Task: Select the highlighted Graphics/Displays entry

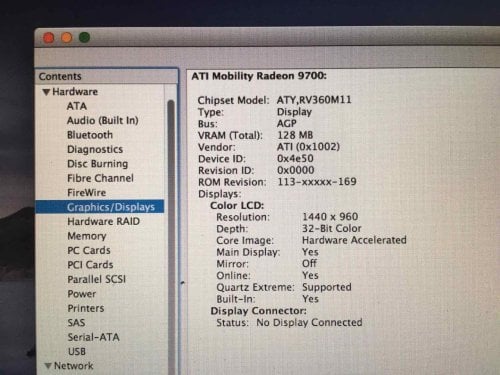Action: tap(100, 207)
